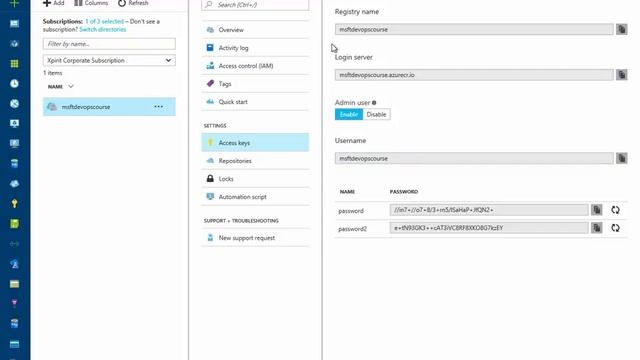This screenshot has height=360, width=640.
Task: Open the clock Recent icon in sidebar
Action: (14, 83)
